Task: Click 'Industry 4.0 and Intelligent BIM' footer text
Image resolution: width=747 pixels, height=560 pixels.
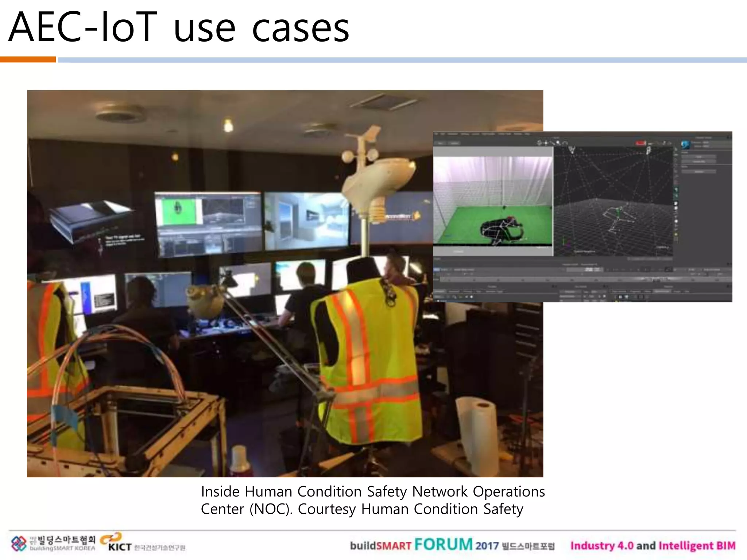Action: point(653,546)
